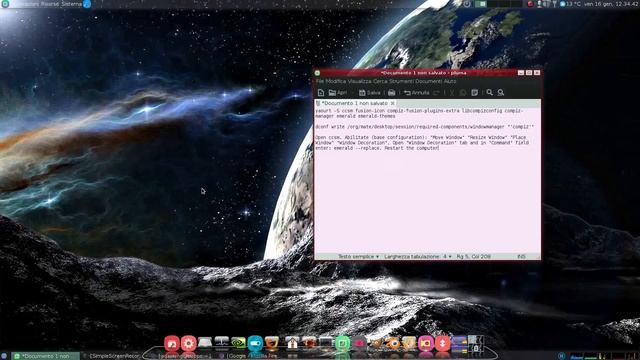Click the Rg 5, Col 208 status entry

[473, 256]
